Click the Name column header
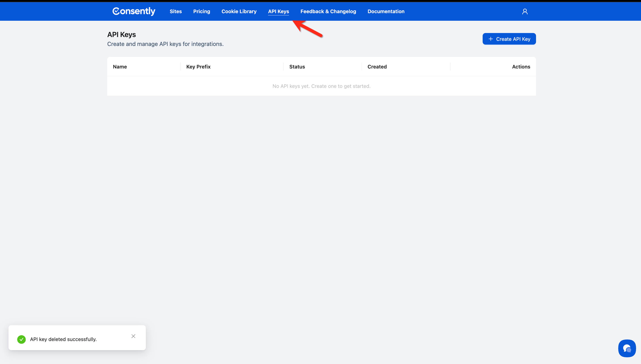 pos(120,67)
